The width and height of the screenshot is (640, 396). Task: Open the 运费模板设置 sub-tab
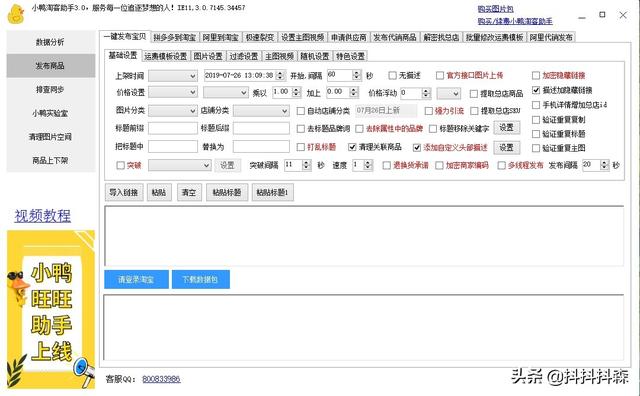[166, 56]
